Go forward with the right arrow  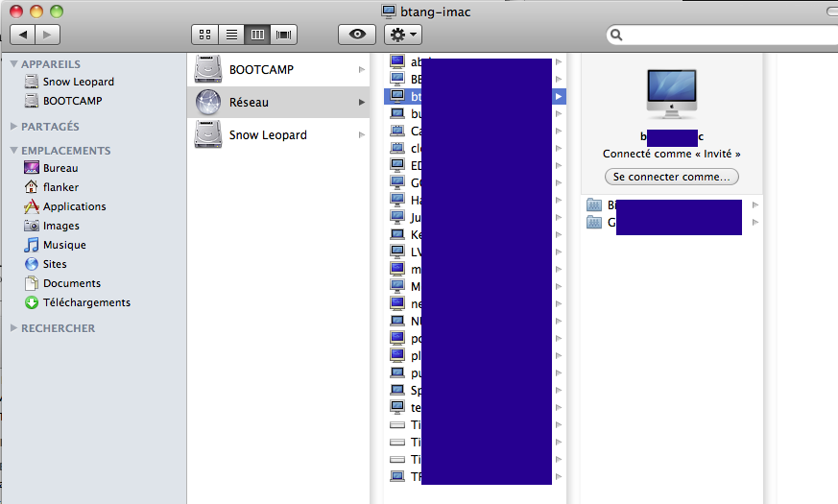point(47,35)
